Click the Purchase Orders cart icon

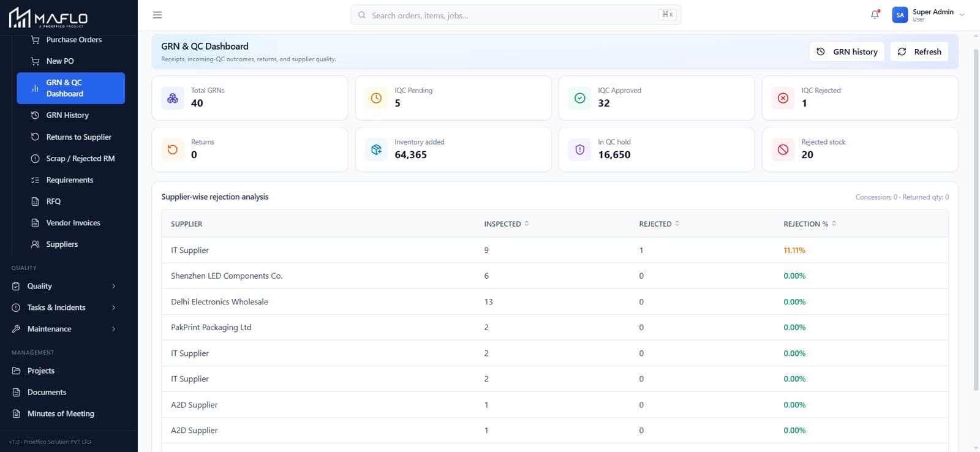pos(35,39)
